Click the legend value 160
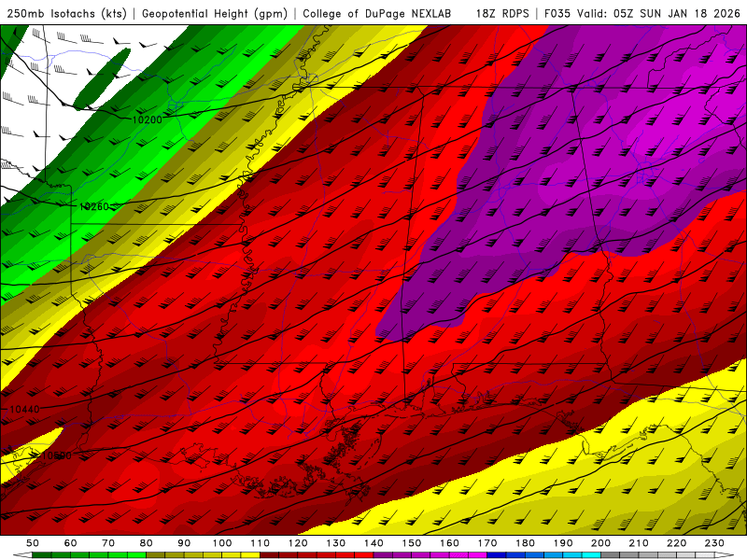 coord(449,543)
